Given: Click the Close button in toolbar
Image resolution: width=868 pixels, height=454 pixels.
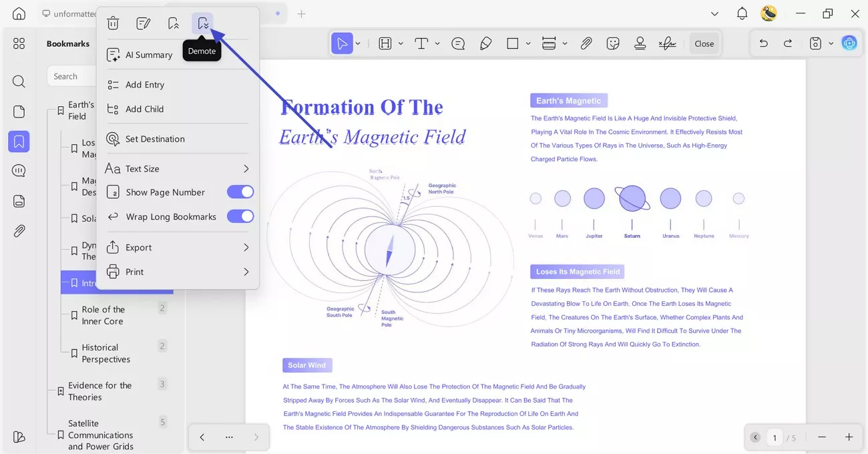Looking at the screenshot, I should 704,43.
